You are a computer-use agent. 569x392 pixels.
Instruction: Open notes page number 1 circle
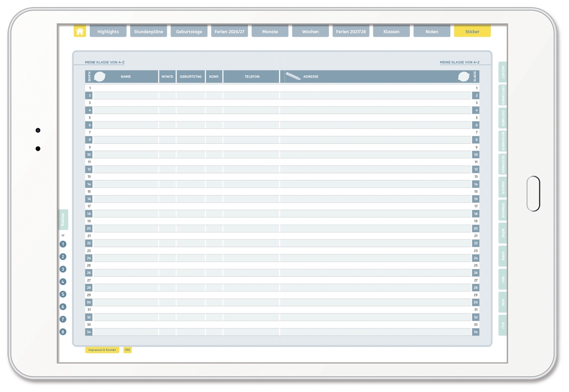pyautogui.click(x=63, y=244)
